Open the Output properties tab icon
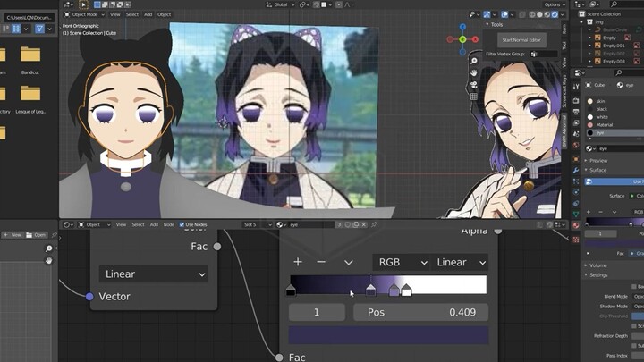644x362 pixels. [x=576, y=112]
